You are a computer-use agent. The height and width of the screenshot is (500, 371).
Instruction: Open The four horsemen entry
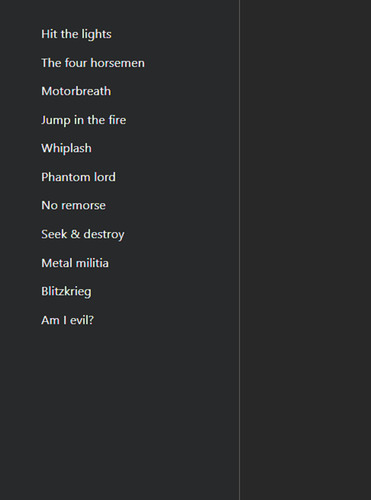93,63
